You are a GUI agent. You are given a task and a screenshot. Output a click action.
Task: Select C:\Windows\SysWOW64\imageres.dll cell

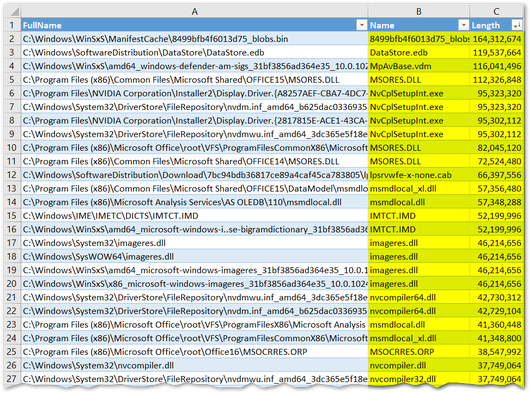[x=194, y=256]
